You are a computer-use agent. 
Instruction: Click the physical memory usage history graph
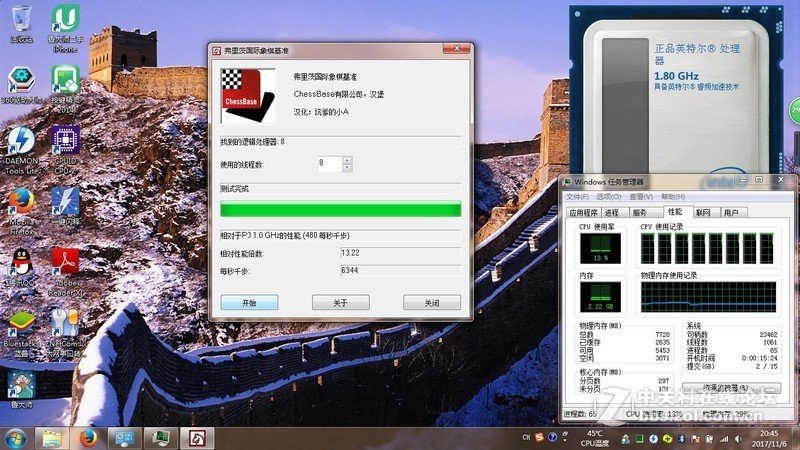(709, 297)
